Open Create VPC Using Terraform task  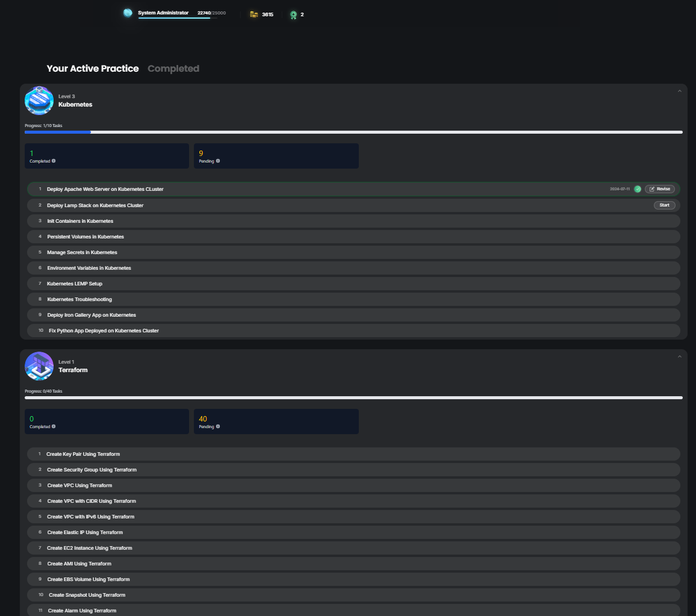pyautogui.click(x=353, y=485)
